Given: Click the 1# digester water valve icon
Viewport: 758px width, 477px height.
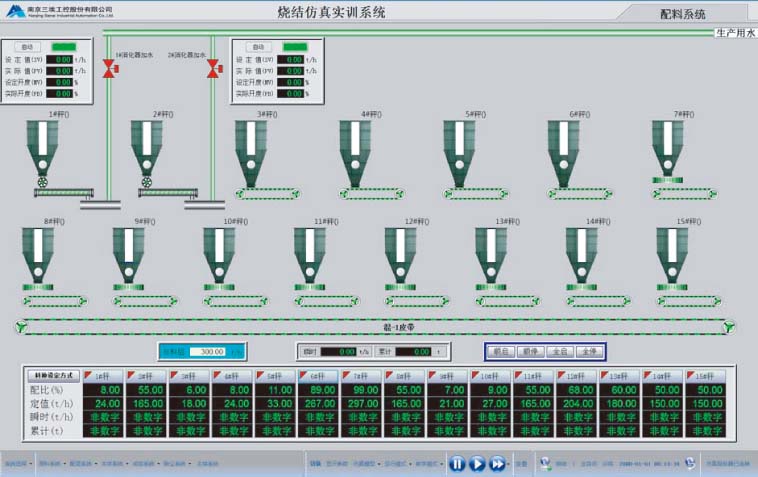Looking at the screenshot, I should (x=109, y=69).
